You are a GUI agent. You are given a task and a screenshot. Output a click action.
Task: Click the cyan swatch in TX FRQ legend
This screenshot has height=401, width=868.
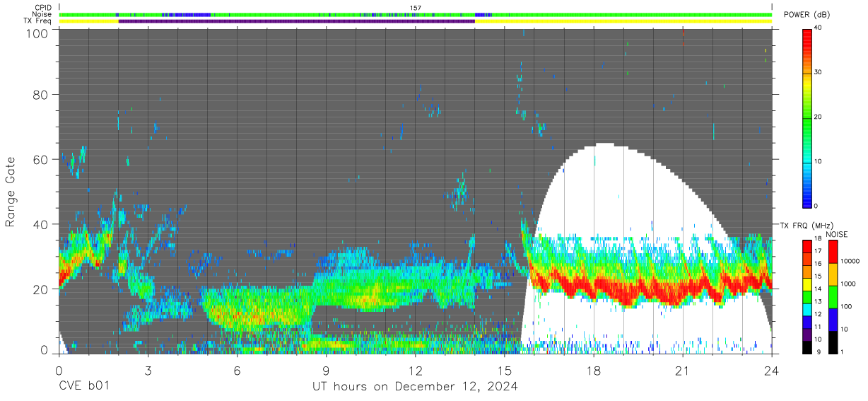pos(807,310)
